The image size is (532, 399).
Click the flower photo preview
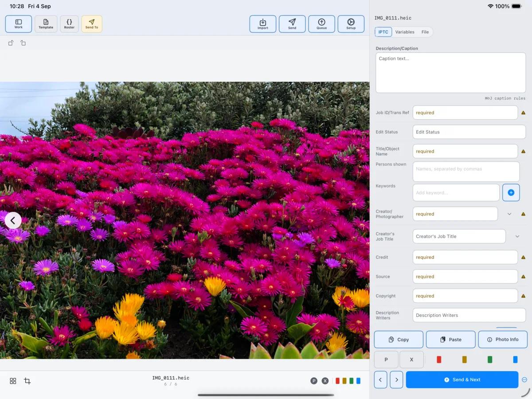point(184,220)
